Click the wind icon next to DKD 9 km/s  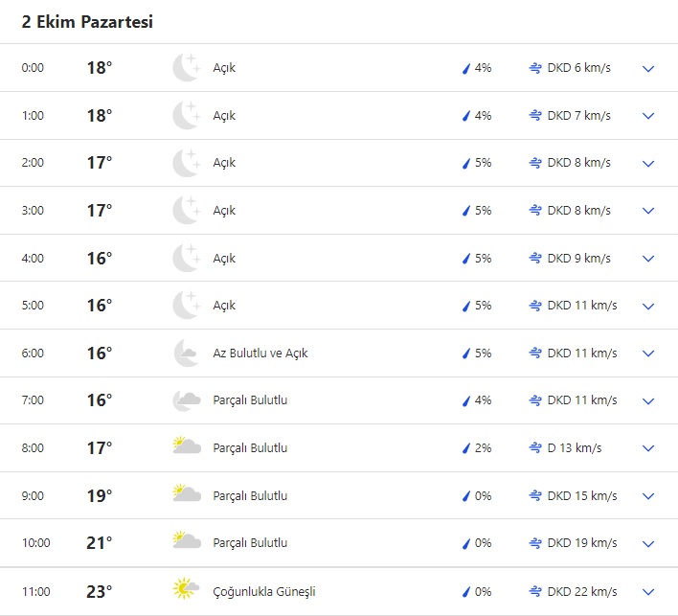(x=535, y=259)
